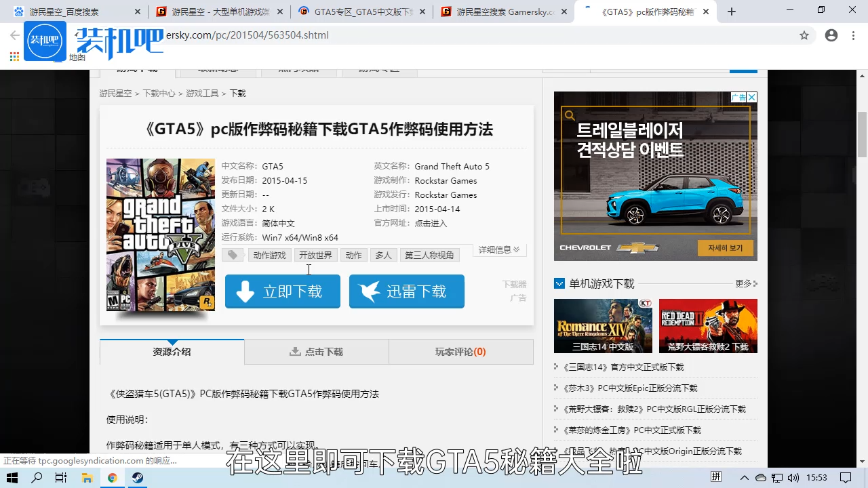Click the tag icon beside the genre labels

[233, 255]
